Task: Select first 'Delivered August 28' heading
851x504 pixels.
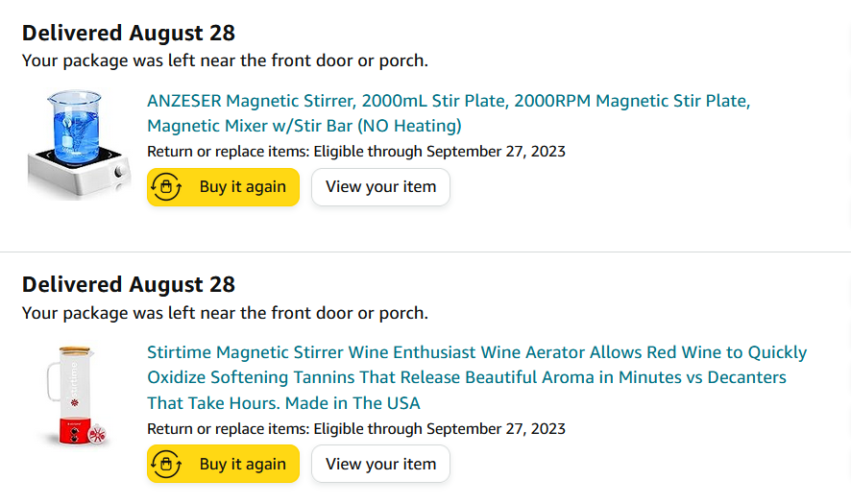Action: [129, 33]
